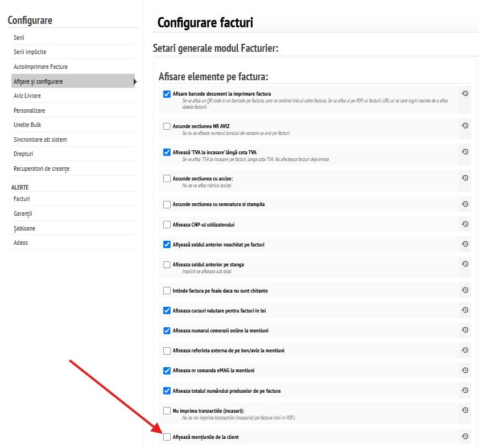Click history icon for Afiseaza cursuri valutare row
The width and height of the screenshot is (479, 448).
(465, 310)
